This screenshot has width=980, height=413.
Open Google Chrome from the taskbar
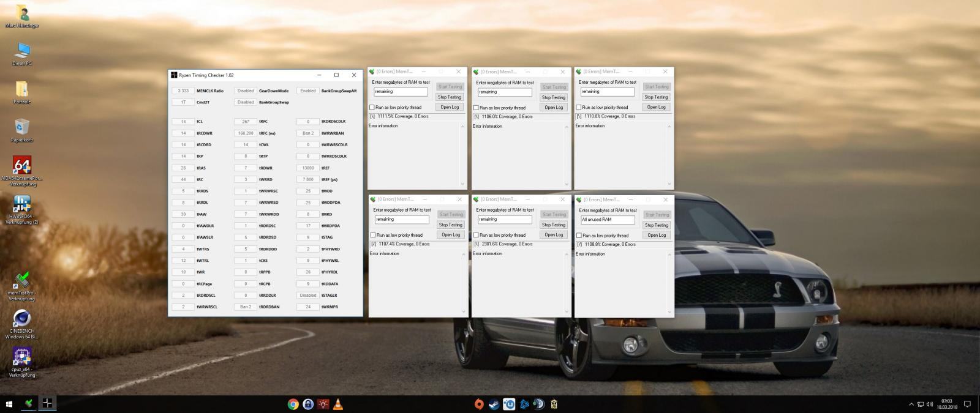tap(293, 404)
